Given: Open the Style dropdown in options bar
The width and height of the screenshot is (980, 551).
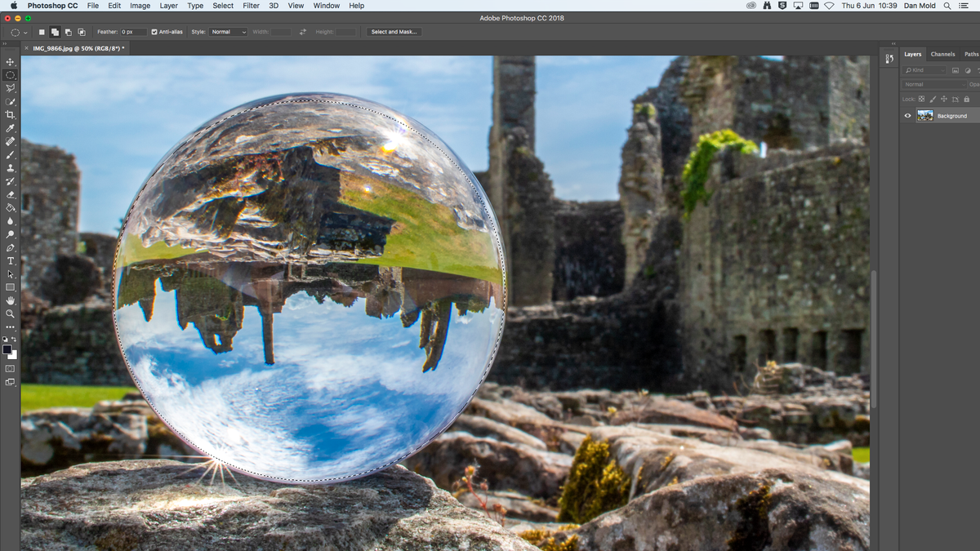Looking at the screenshot, I should click(229, 32).
